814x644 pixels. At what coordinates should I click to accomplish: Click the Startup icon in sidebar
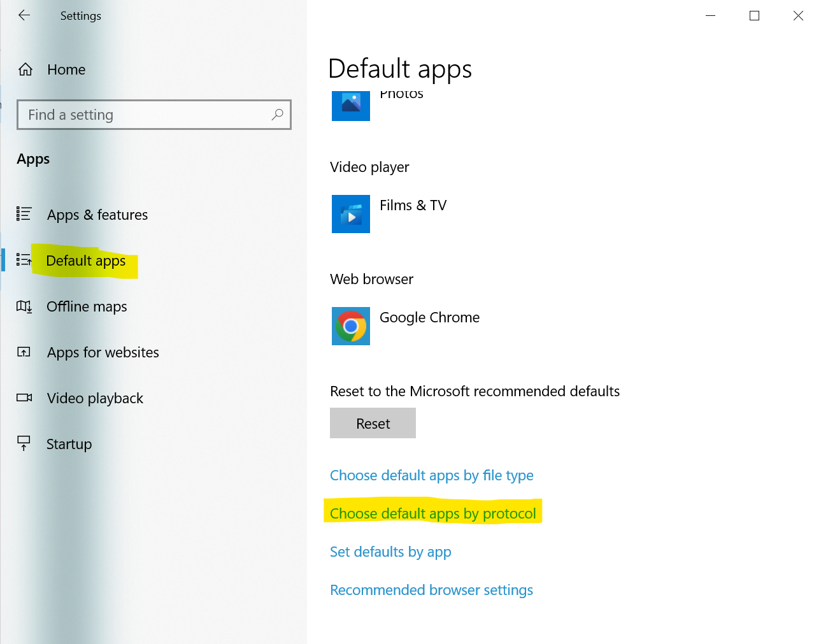tap(24, 443)
